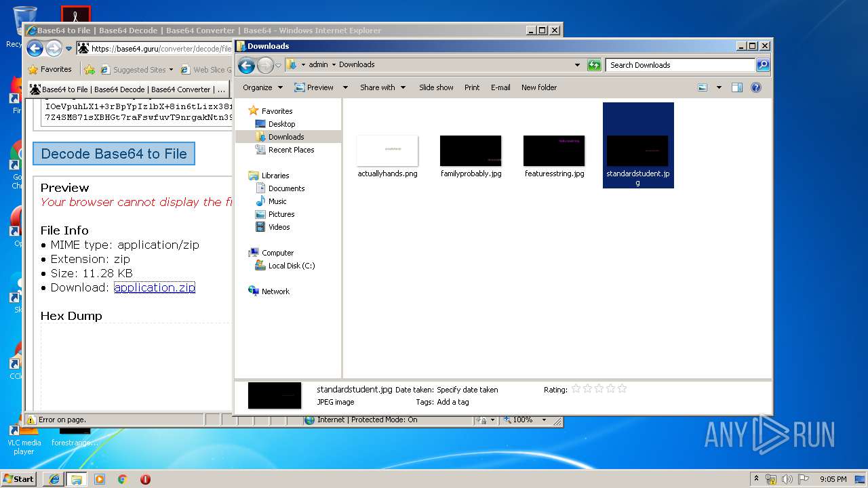Open the Documents library
The height and width of the screenshot is (488, 868).
[286, 188]
